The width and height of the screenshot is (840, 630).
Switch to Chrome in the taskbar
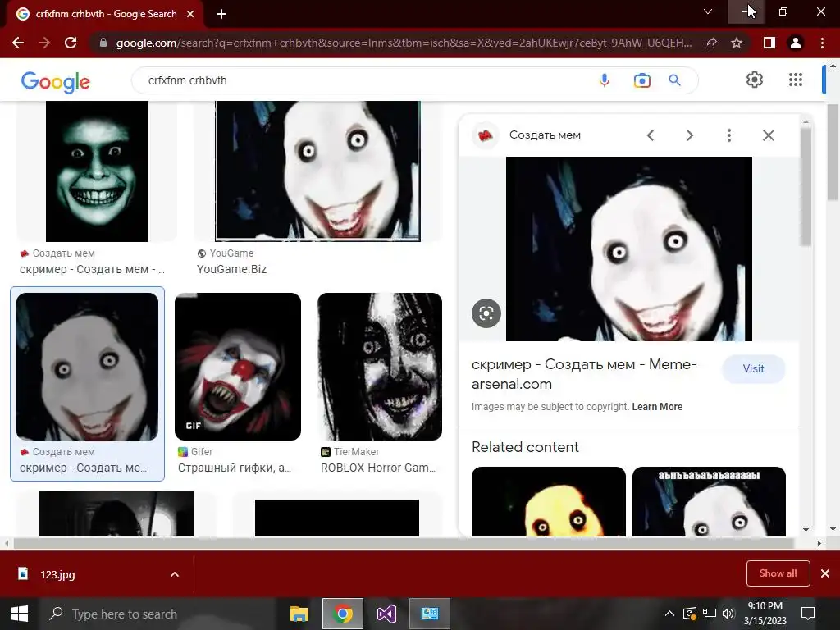click(343, 614)
